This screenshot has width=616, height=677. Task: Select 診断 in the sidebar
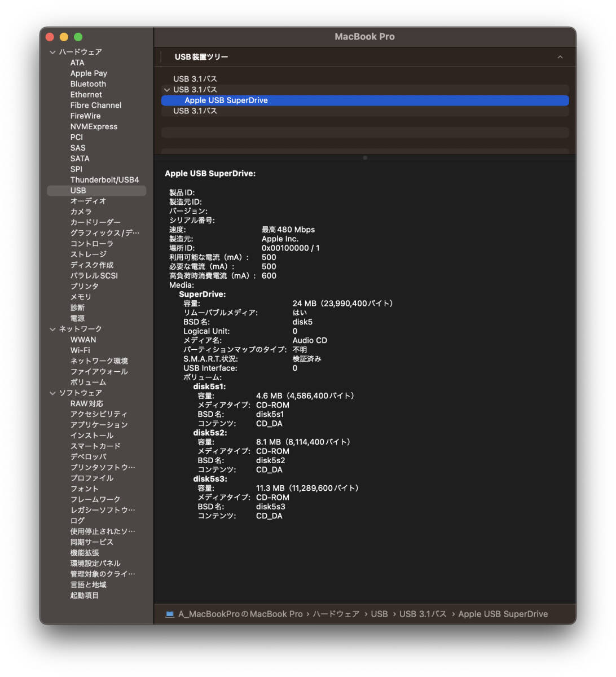(x=77, y=308)
